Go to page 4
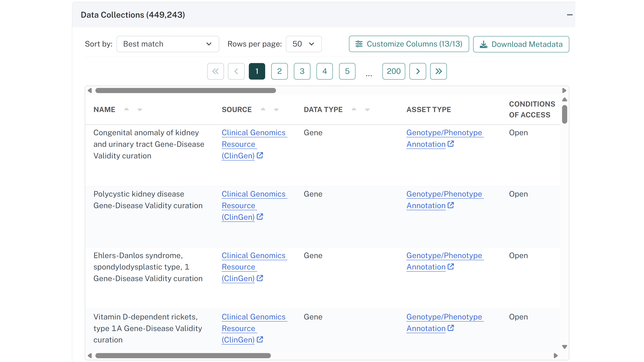This screenshot has height=362, width=644. 324,71
